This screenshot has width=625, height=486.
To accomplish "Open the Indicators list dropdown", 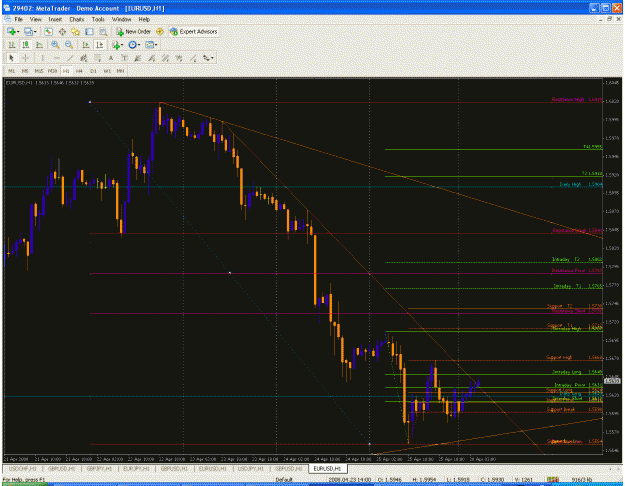I will tap(117, 45).
